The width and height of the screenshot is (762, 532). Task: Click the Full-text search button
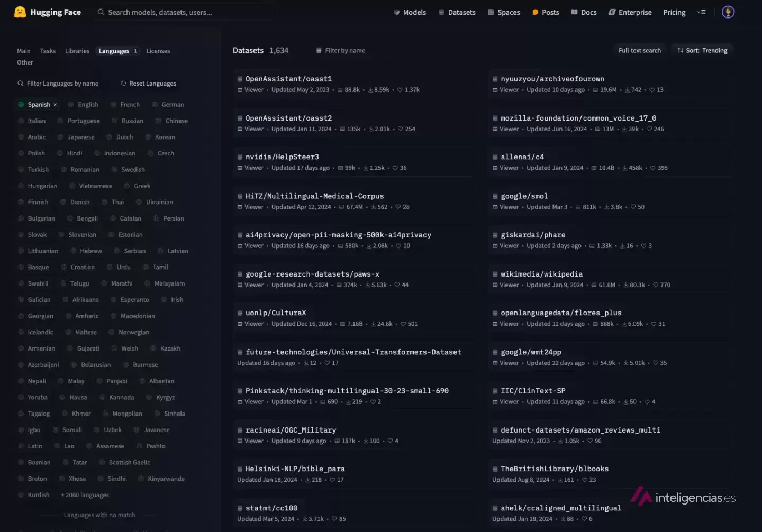640,51
